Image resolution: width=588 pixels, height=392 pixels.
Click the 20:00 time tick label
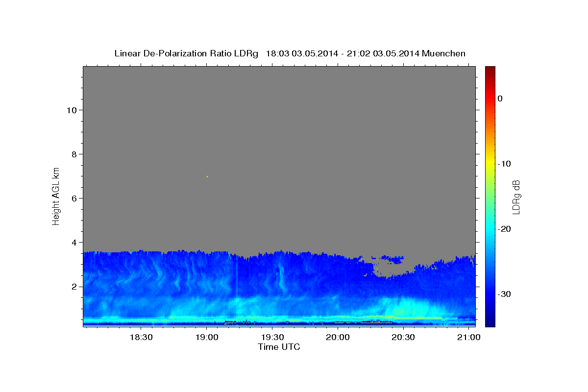(x=338, y=338)
